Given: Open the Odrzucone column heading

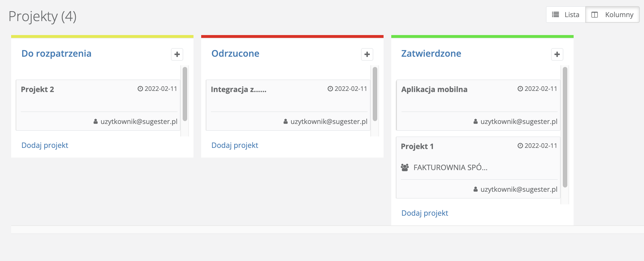Looking at the screenshot, I should tap(235, 54).
